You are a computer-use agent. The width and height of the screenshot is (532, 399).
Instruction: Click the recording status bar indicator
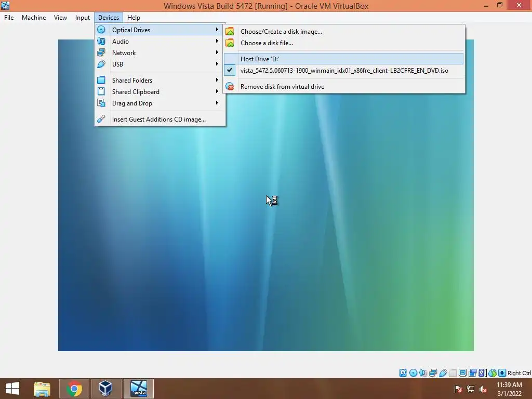click(x=472, y=373)
